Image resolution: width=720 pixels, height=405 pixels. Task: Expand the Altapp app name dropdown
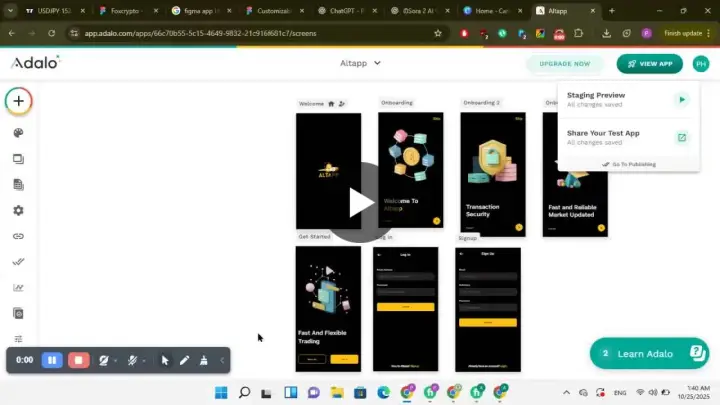pos(360,63)
